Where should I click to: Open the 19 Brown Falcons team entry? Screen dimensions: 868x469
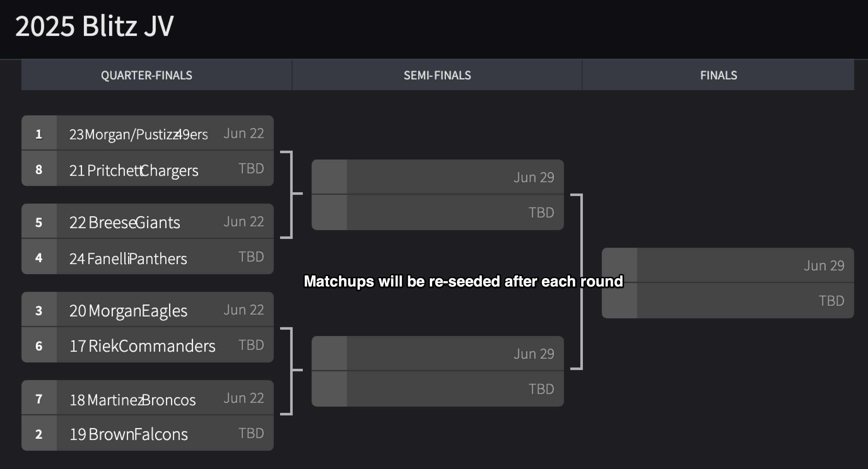tap(128, 434)
